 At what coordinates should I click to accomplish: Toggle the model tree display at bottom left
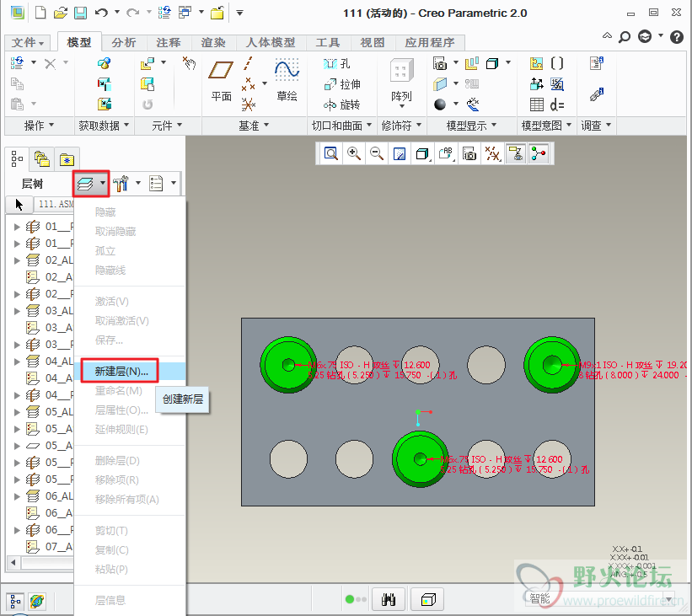pos(16,601)
